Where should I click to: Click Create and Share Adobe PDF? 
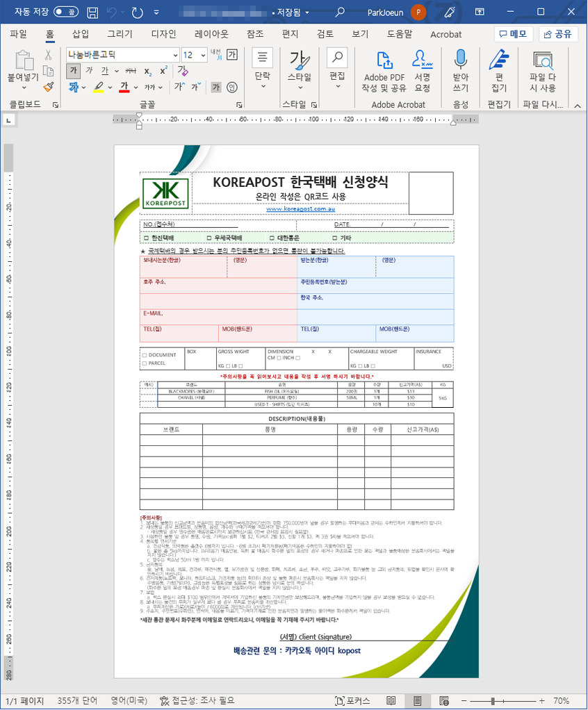384,72
